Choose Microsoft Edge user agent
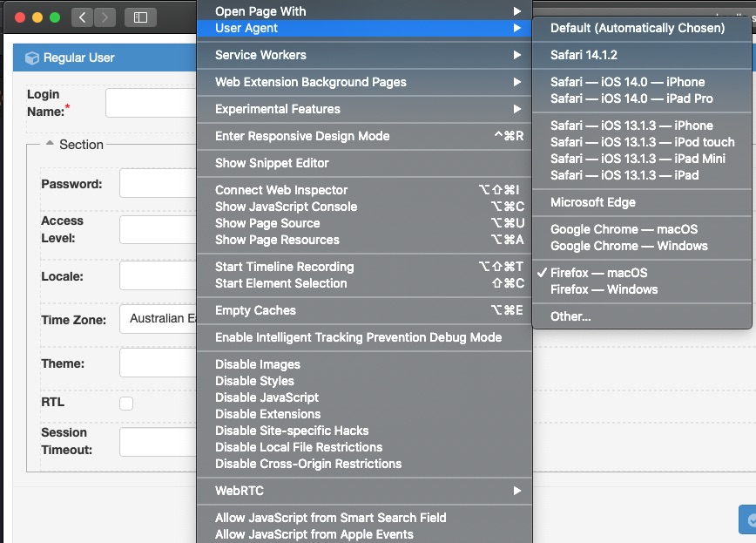The height and width of the screenshot is (543, 756). [x=642, y=202]
